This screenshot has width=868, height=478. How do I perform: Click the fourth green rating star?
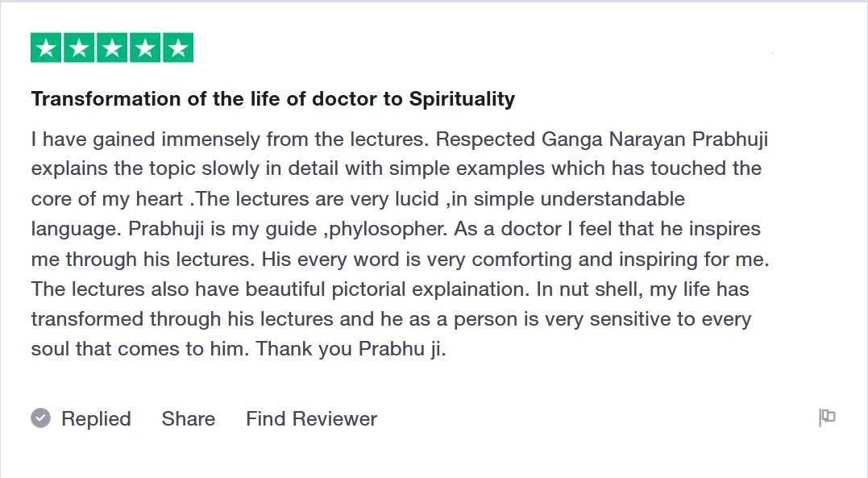(x=145, y=48)
